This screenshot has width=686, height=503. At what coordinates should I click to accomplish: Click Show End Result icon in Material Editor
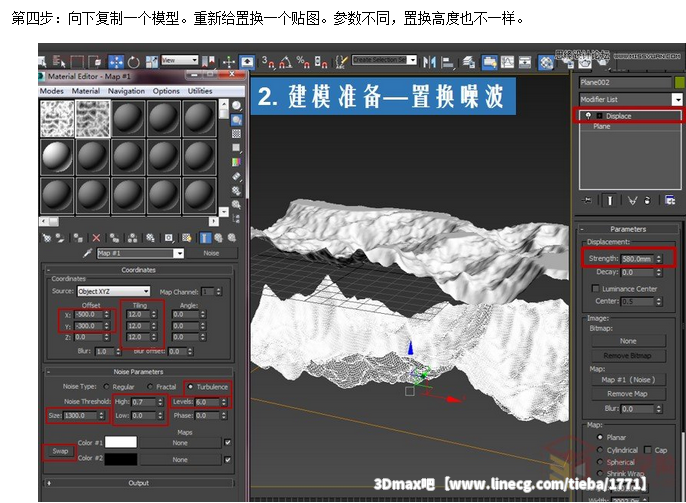click(x=204, y=238)
